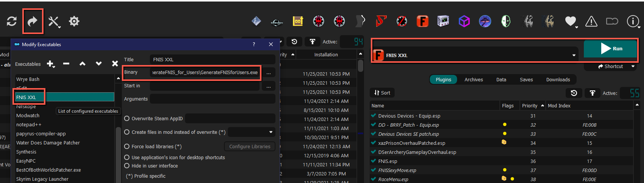This screenshot has width=644, height=183.
Task: Click the dialog help question mark
Action: (254, 44)
